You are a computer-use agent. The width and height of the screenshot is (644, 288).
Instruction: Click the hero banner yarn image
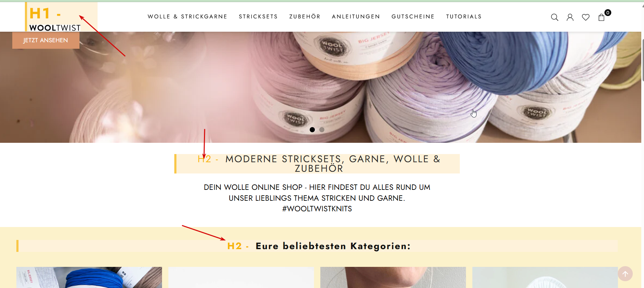(321, 87)
